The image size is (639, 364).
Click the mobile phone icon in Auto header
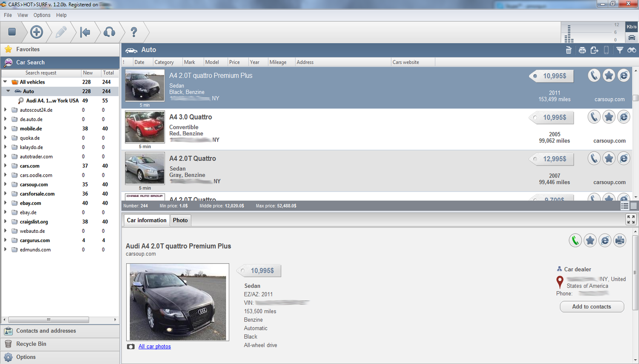click(x=606, y=50)
